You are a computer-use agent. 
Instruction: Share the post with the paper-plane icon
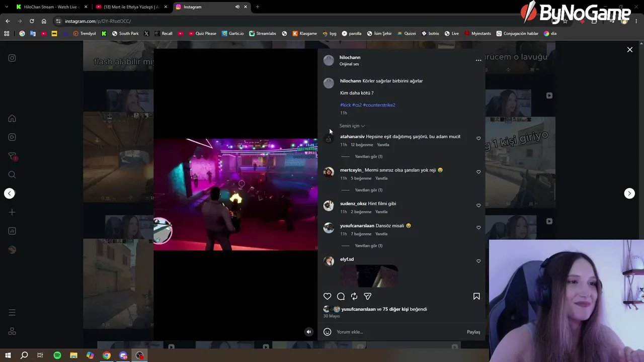368,297
